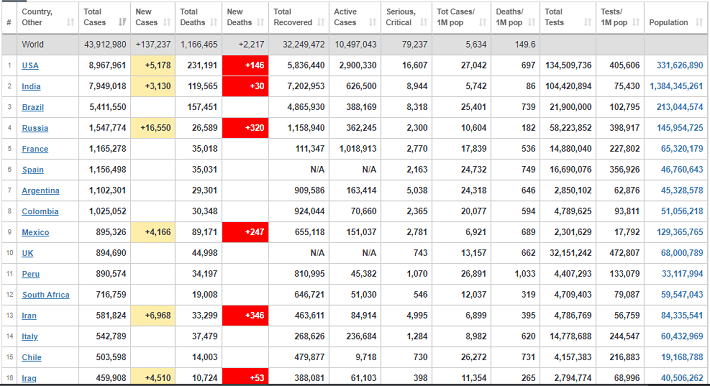Open Brazil population link 213,044,574
The width and height of the screenshot is (710, 386).
(680, 107)
